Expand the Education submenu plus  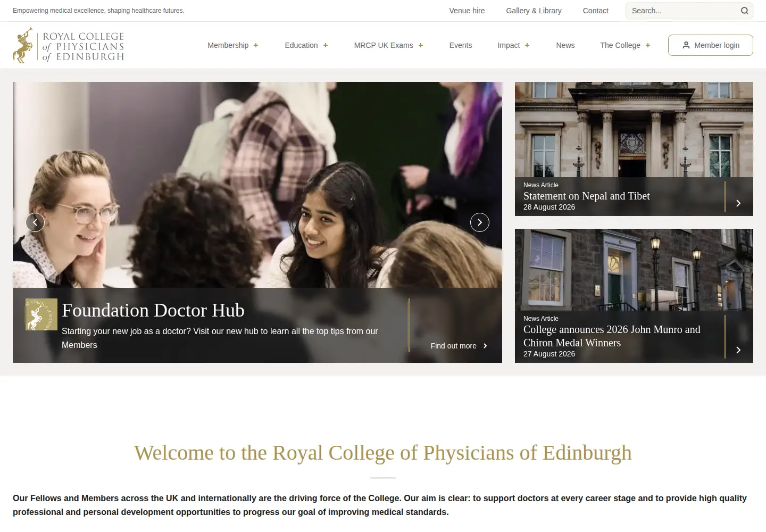point(326,46)
